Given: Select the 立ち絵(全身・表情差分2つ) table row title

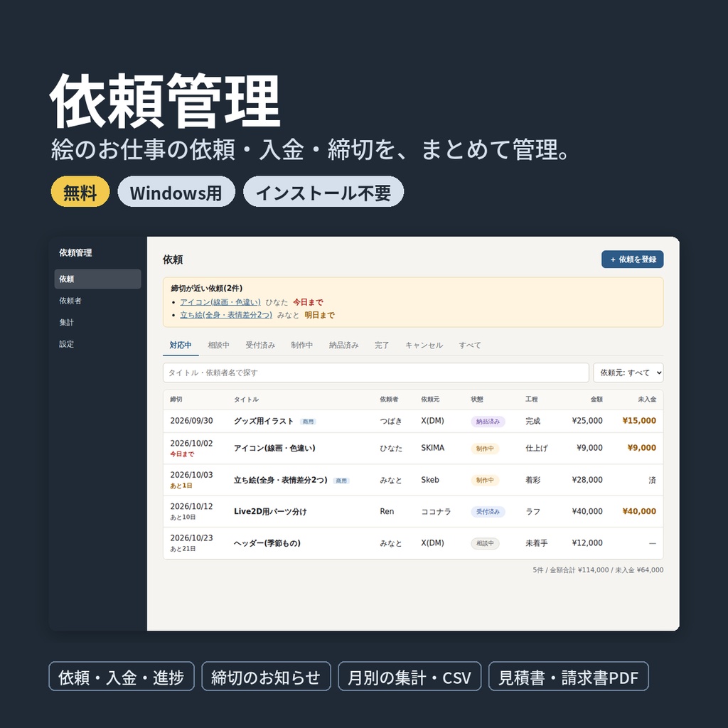Looking at the screenshot, I should (x=280, y=480).
